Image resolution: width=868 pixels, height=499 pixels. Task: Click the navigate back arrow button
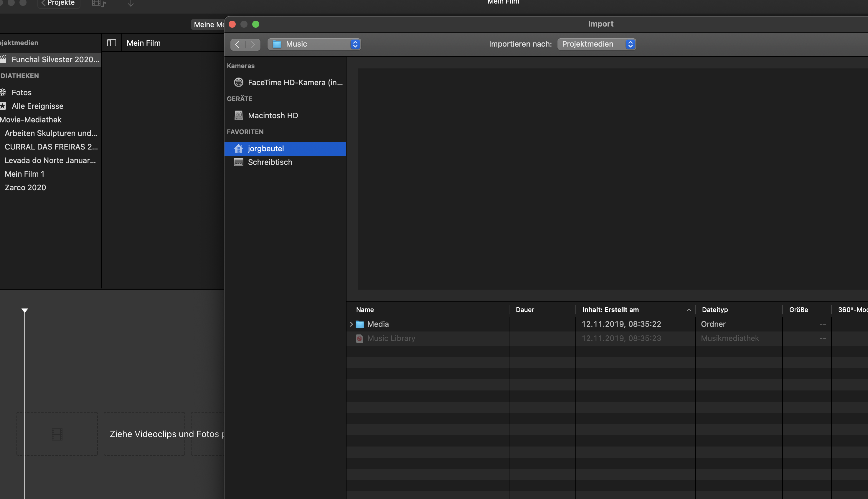237,44
